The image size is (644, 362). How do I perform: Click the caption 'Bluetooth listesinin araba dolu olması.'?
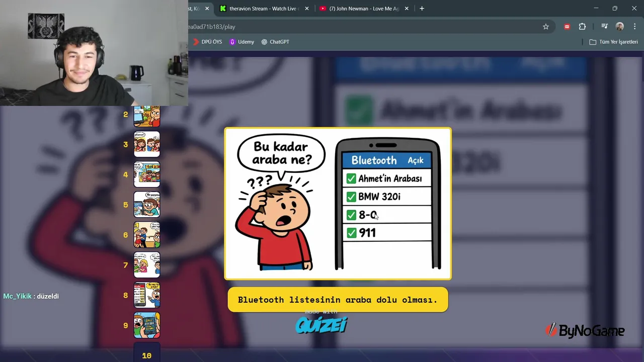point(338,300)
